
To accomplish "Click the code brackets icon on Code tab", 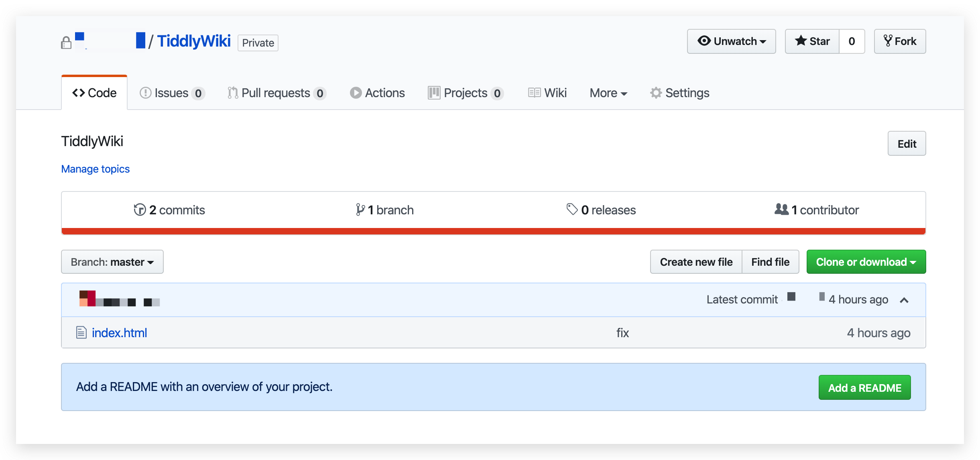I will pos(78,93).
